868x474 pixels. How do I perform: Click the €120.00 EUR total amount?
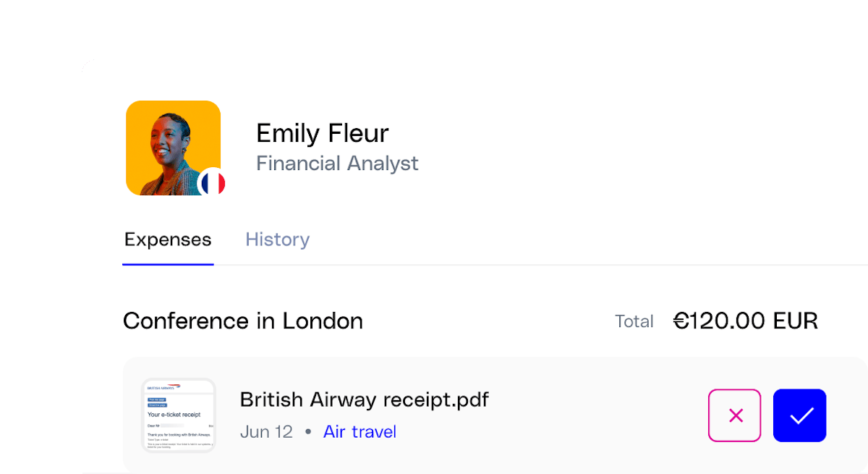tap(745, 321)
